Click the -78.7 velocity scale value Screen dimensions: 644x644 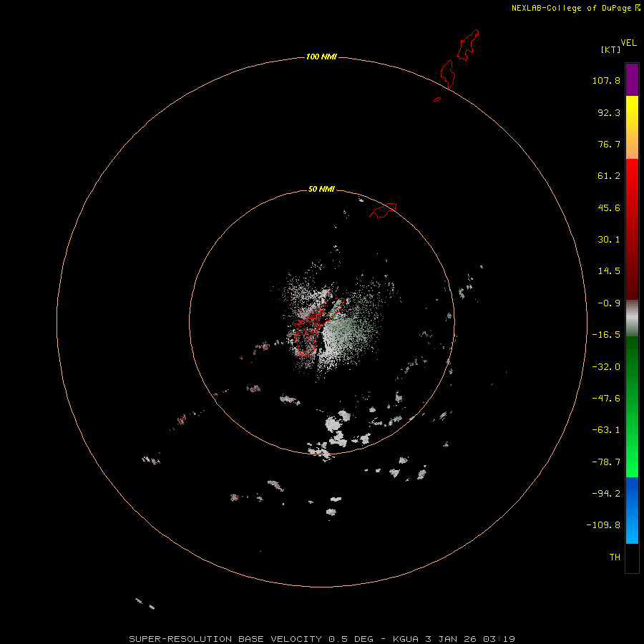pyautogui.click(x=606, y=462)
